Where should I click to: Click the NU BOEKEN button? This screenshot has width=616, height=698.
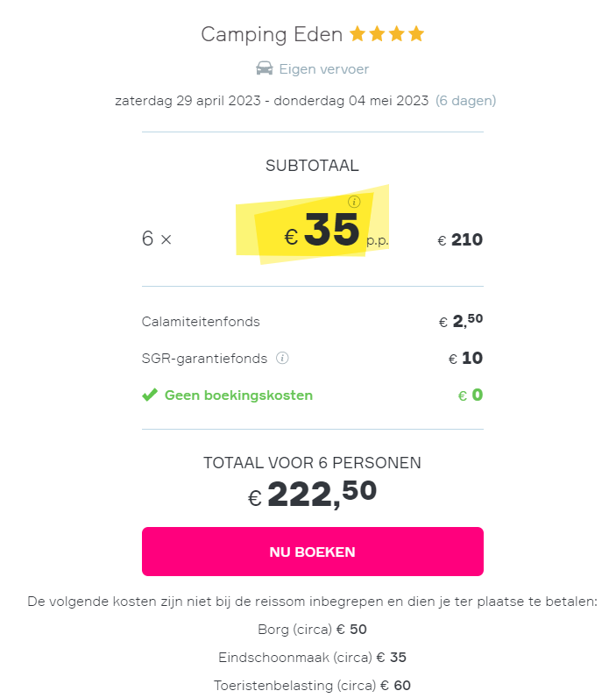[313, 552]
